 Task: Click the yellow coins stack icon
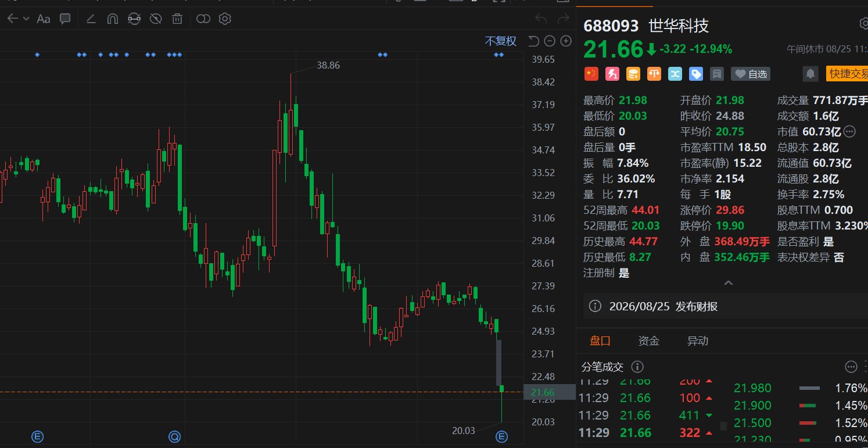click(633, 74)
